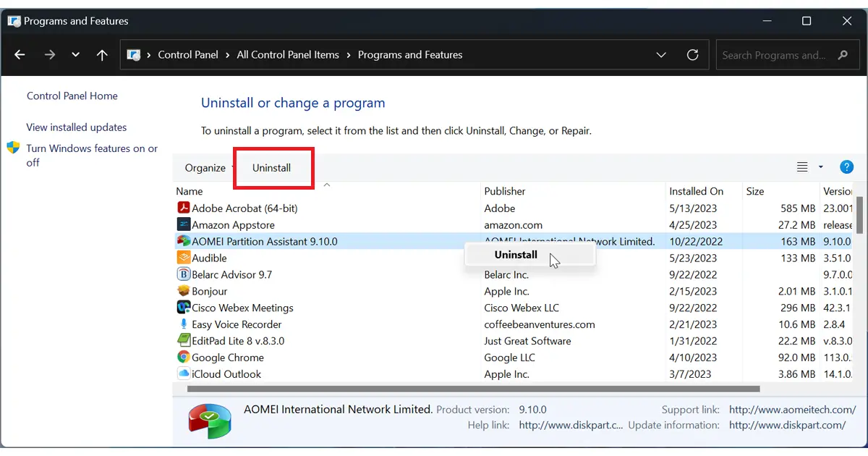Select the Audible entry
The width and height of the screenshot is (868, 456).
[x=209, y=258]
